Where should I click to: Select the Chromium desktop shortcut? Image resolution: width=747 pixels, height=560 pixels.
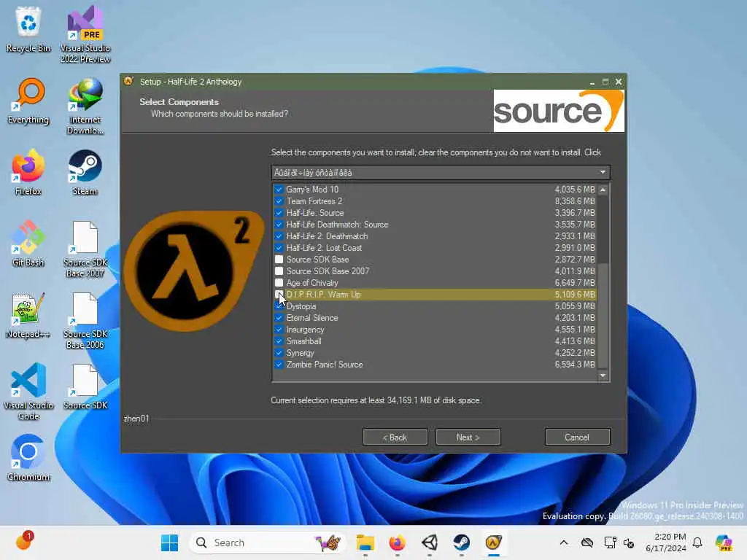(x=28, y=458)
